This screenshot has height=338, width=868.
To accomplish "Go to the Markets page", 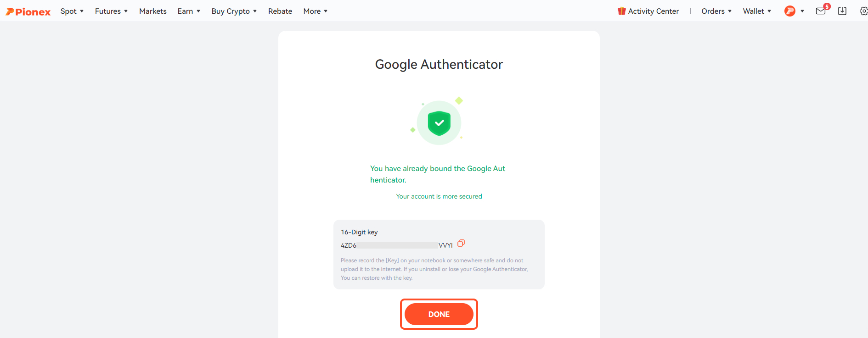I will 153,11.
